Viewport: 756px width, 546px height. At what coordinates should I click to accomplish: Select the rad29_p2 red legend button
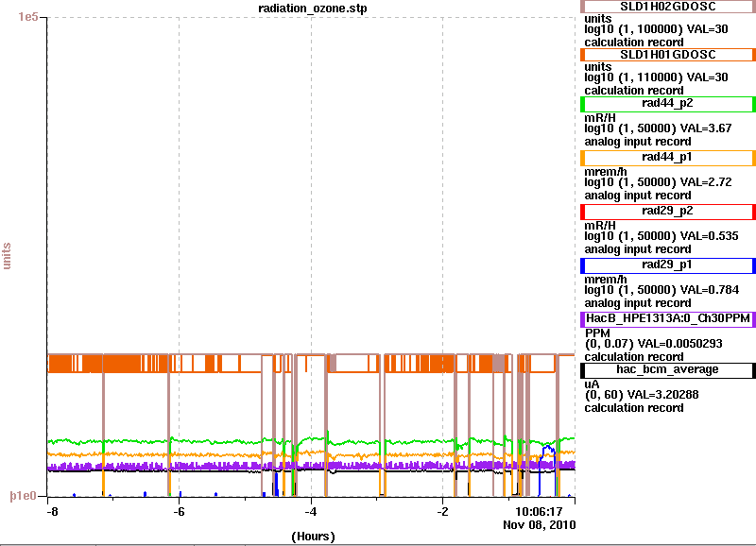(x=668, y=212)
